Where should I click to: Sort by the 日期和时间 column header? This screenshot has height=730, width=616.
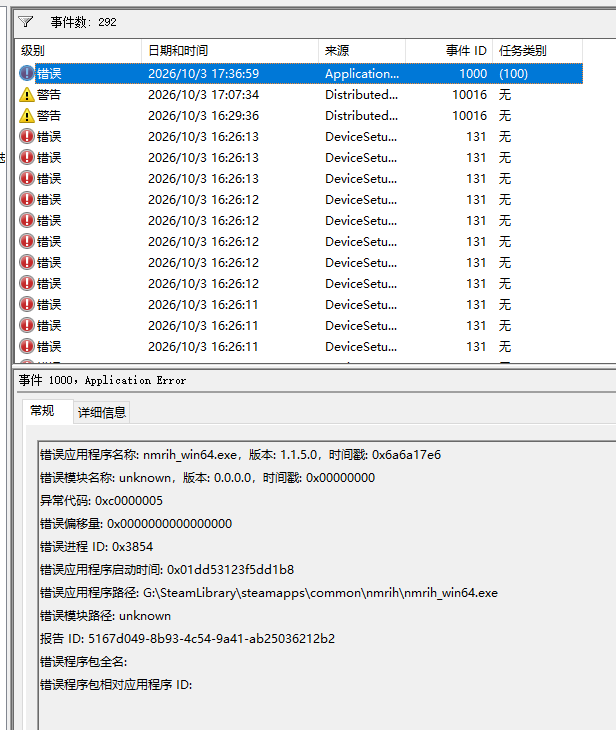click(230, 50)
